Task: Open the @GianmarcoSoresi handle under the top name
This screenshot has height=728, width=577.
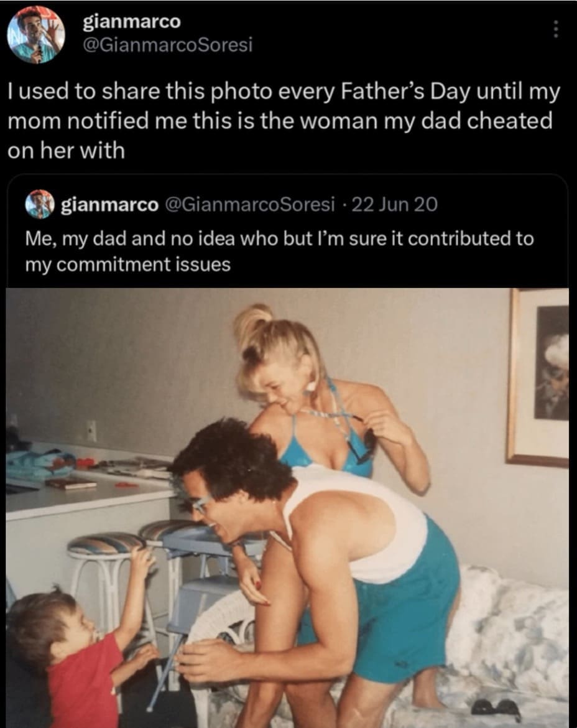Action: 167,45
